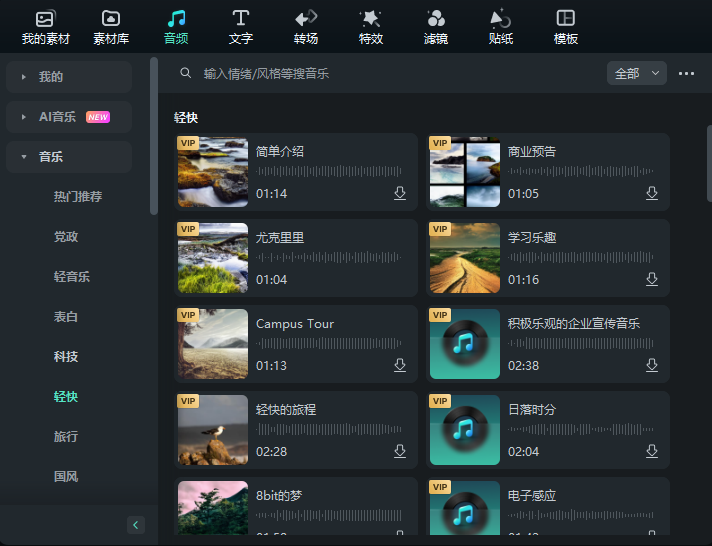Open the 贴纸 stickers icon

tap(500, 19)
